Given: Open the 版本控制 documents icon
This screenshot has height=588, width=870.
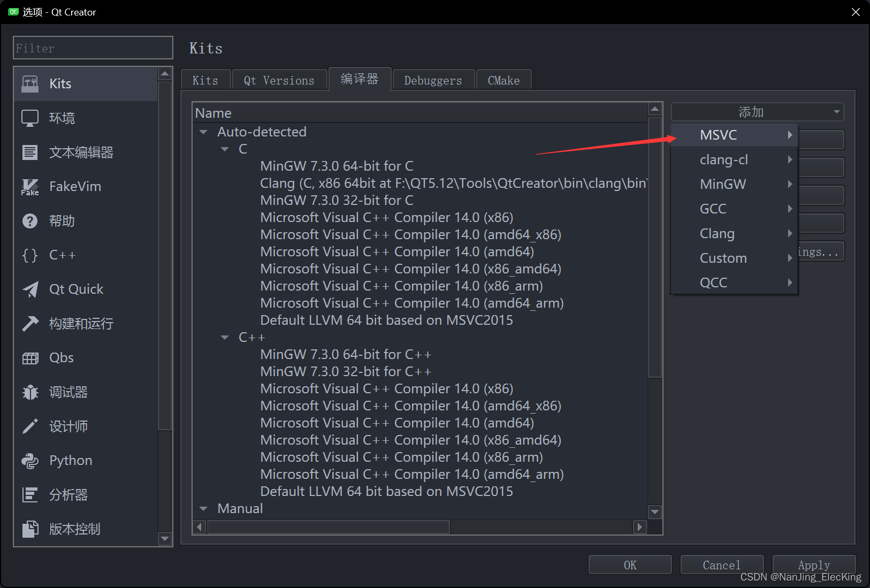Looking at the screenshot, I should coord(30,529).
